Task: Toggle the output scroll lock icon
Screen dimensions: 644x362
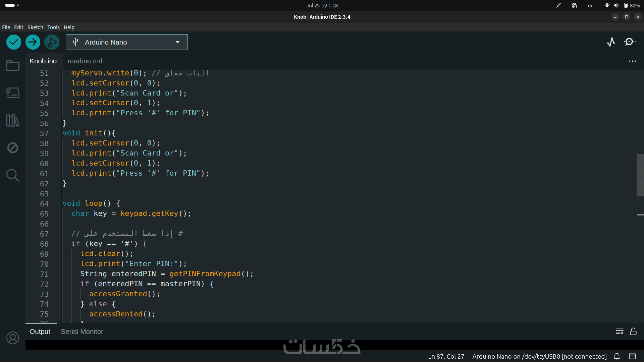Action: click(633, 331)
